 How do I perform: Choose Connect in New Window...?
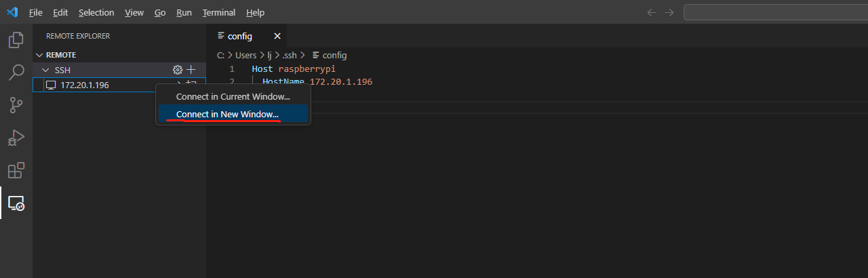click(227, 114)
